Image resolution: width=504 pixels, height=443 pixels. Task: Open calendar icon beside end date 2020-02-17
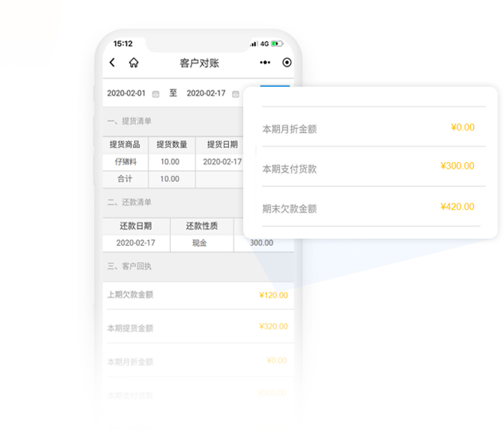click(x=236, y=94)
